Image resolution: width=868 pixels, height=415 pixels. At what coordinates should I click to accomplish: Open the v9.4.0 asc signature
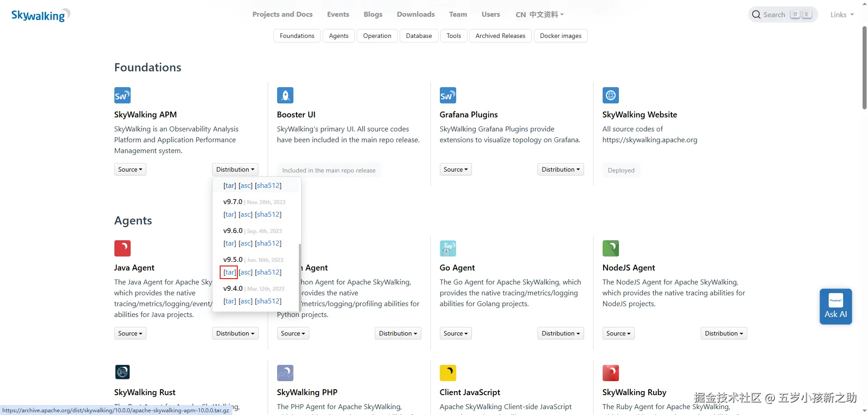click(x=245, y=301)
